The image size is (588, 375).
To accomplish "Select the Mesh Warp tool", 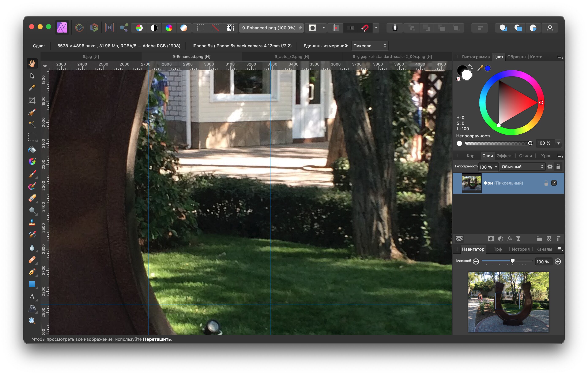I will point(32,309).
